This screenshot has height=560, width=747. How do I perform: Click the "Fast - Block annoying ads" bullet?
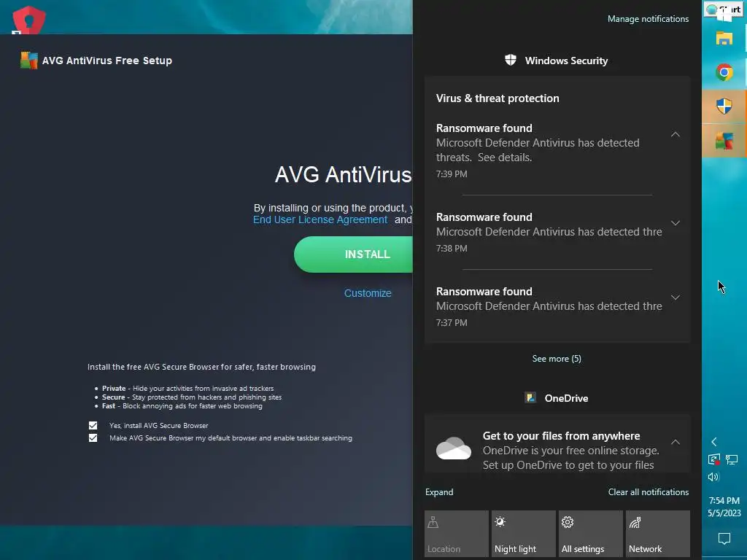click(182, 405)
